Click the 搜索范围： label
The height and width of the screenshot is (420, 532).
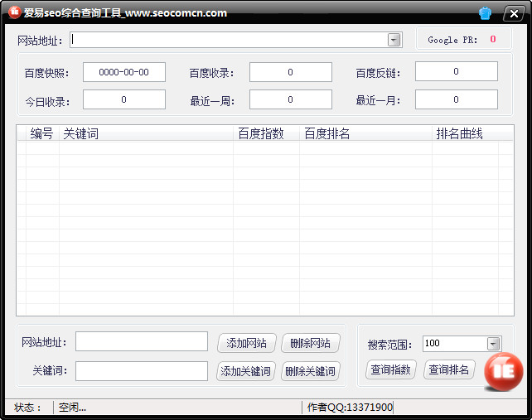(x=389, y=345)
